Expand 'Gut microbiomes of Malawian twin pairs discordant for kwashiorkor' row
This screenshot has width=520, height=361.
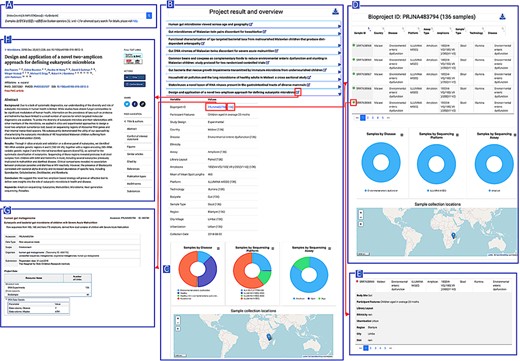point(339,34)
